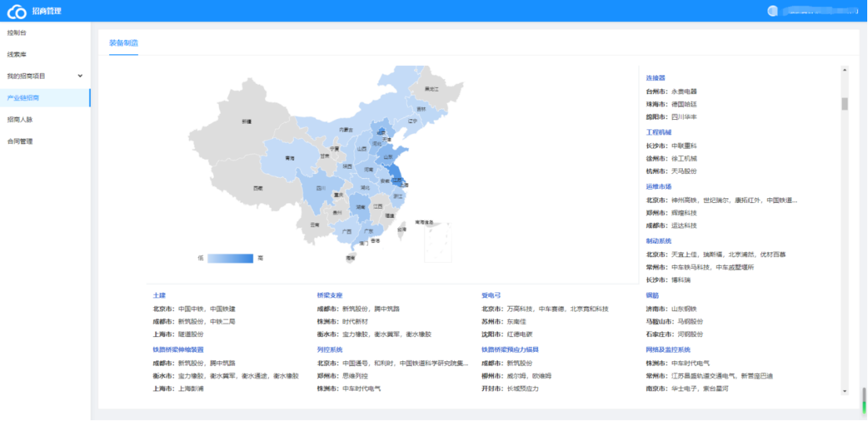Click row 沈阳市: 红德电碳
Viewport: 868px width, 421px height.
(507, 334)
